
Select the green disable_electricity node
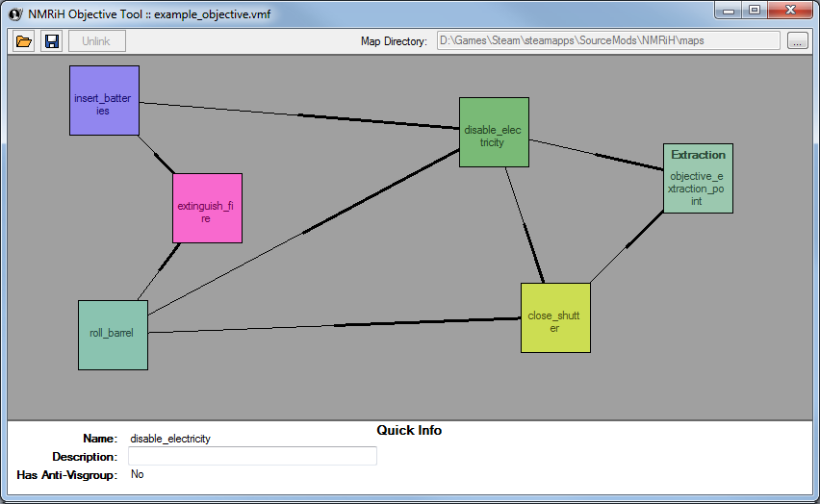click(x=494, y=132)
